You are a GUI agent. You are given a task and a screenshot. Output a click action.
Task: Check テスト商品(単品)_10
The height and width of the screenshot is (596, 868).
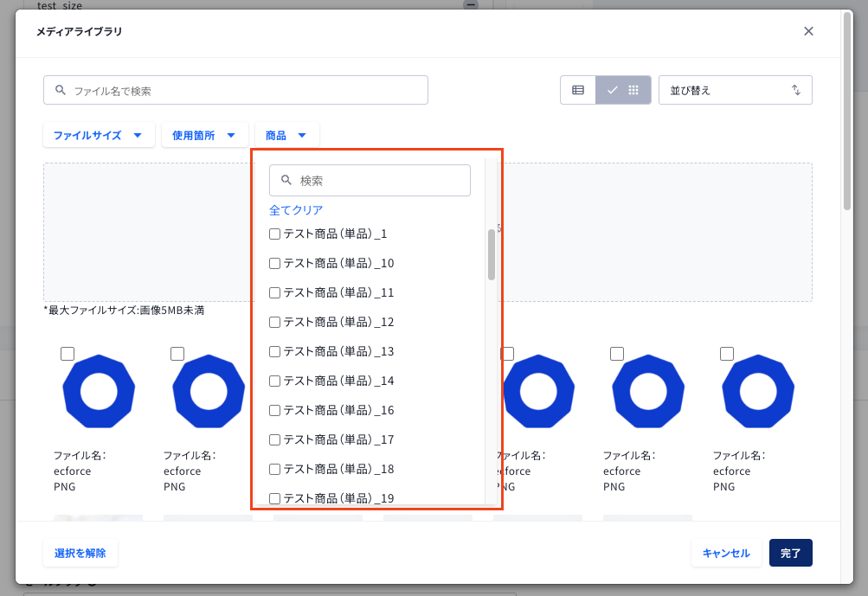[x=274, y=264]
